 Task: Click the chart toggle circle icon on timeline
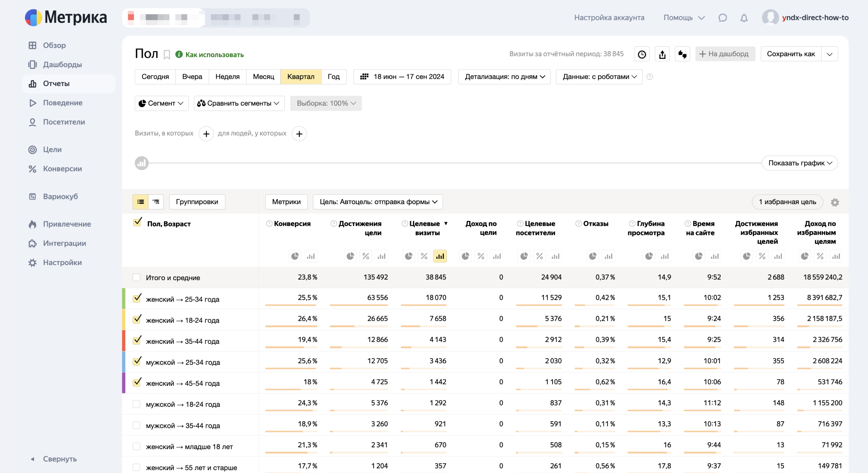[x=142, y=163]
